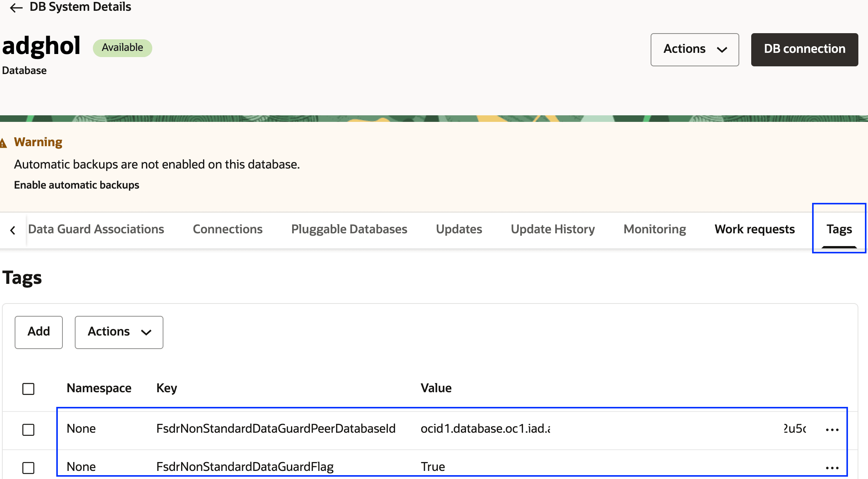Click the DB connection button

(804, 49)
